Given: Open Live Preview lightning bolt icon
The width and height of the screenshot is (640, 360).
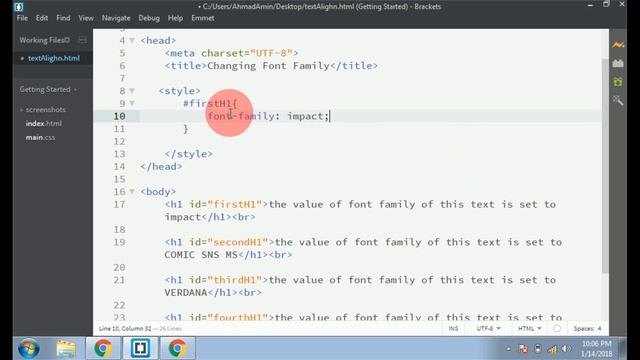Looking at the screenshot, I should [618, 44].
